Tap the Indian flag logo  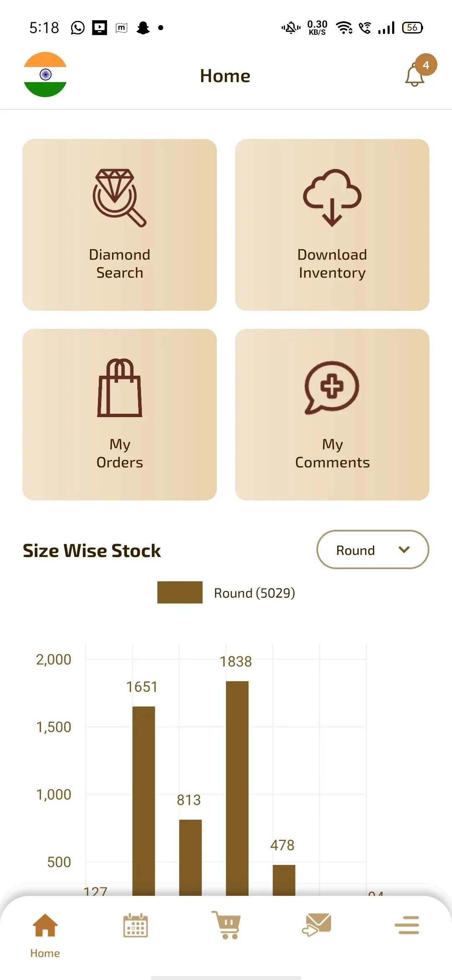point(45,75)
